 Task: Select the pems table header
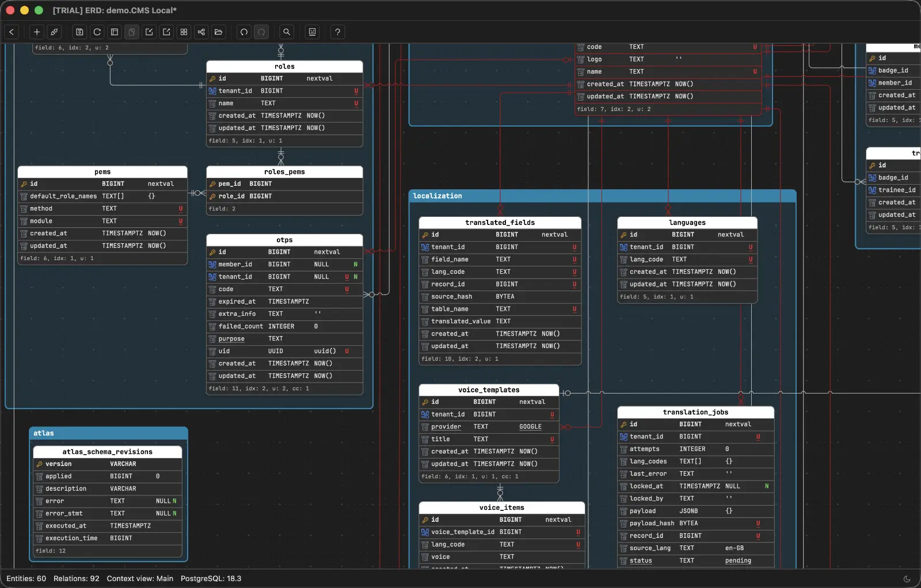pos(102,172)
